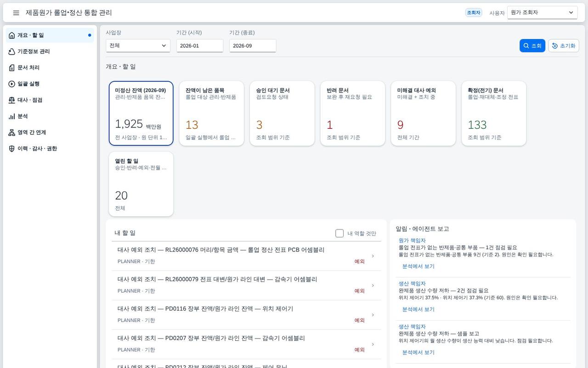Click the 조회자 role badge
Viewport: 588px width, 368px height.
[x=474, y=13]
